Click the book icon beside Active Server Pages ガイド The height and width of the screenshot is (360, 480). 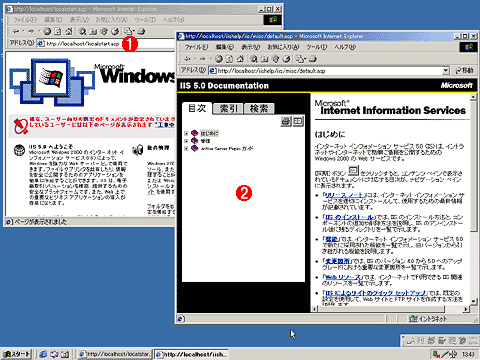[x=195, y=148]
